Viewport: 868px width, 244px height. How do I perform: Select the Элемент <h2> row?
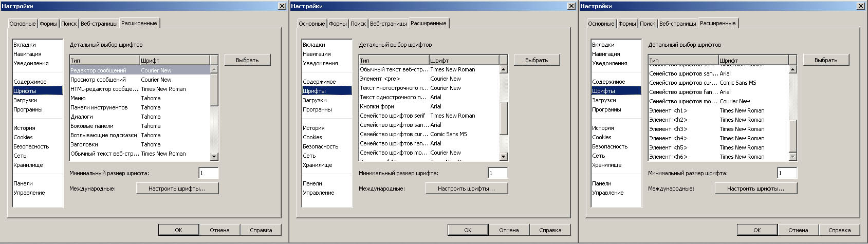pos(718,120)
